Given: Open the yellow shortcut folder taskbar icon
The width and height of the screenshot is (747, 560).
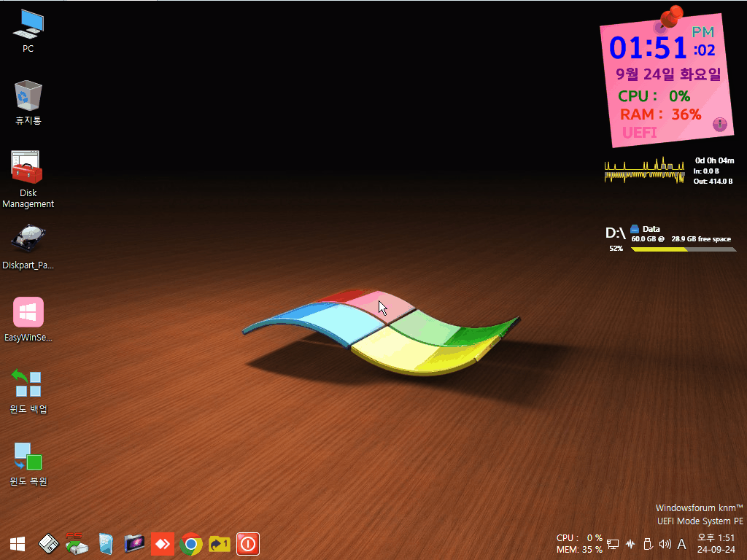Looking at the screenshot, I should click(x=219, y=544).
